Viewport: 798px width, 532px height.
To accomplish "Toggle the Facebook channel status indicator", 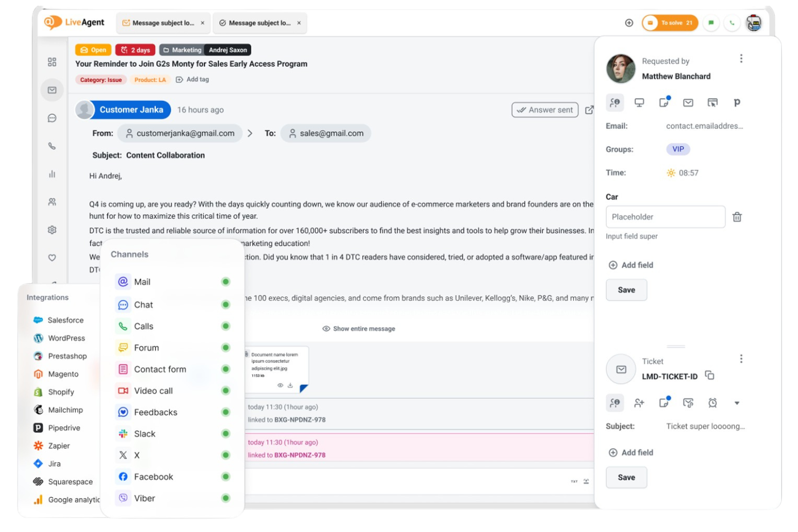I will tap(225, 476).
